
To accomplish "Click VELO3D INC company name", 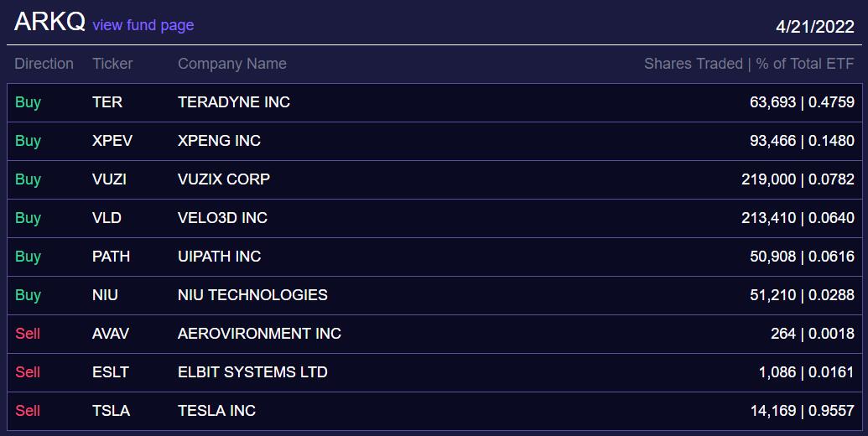I will click(222, 218).
